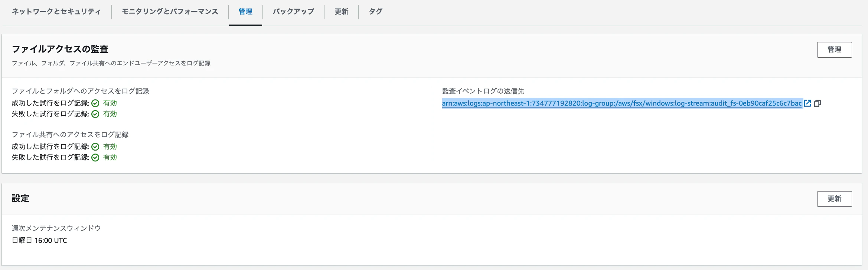Click the 設定 section heading
The image size is (868, 270).
tap(20, 198)
